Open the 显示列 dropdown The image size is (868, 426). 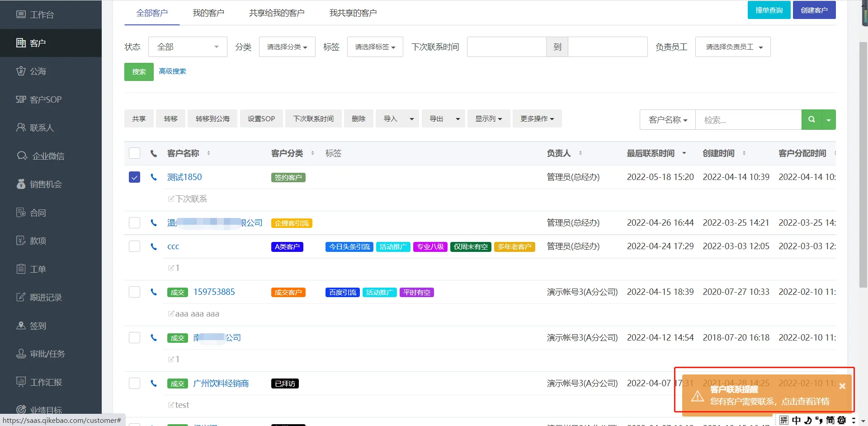tap(489, 119)
